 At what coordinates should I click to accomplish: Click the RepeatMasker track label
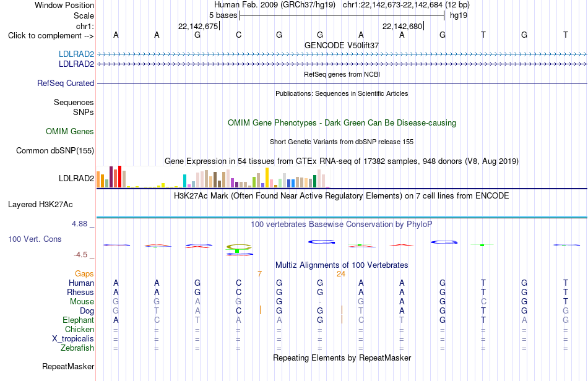click(x=68, y=366)
